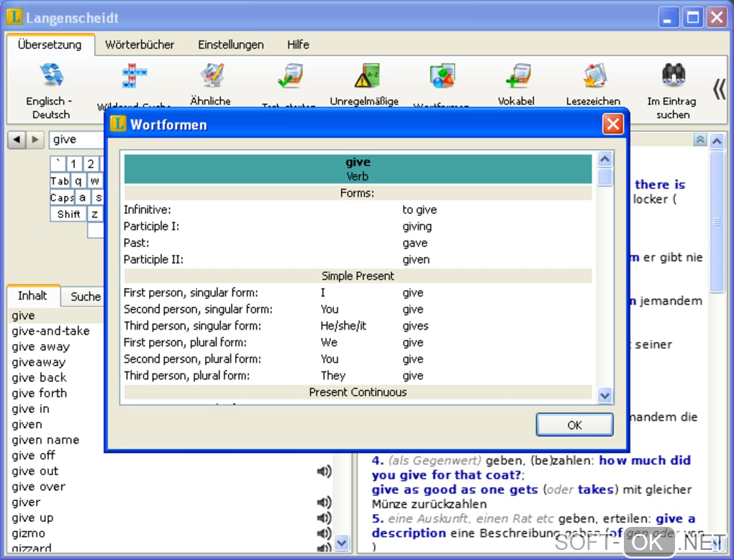Click the Simple Present section header

point(358,276)
